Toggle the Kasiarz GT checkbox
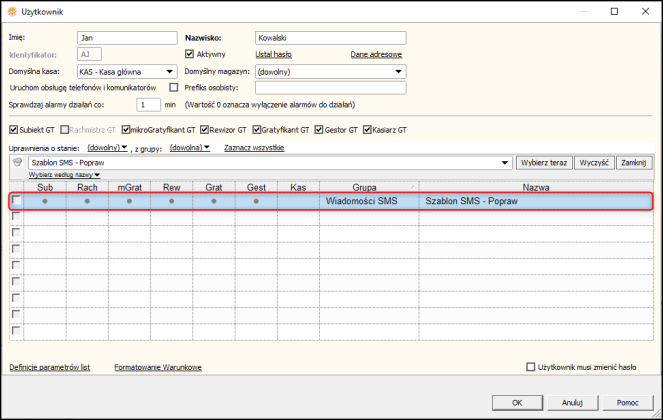 pos(367,130)
